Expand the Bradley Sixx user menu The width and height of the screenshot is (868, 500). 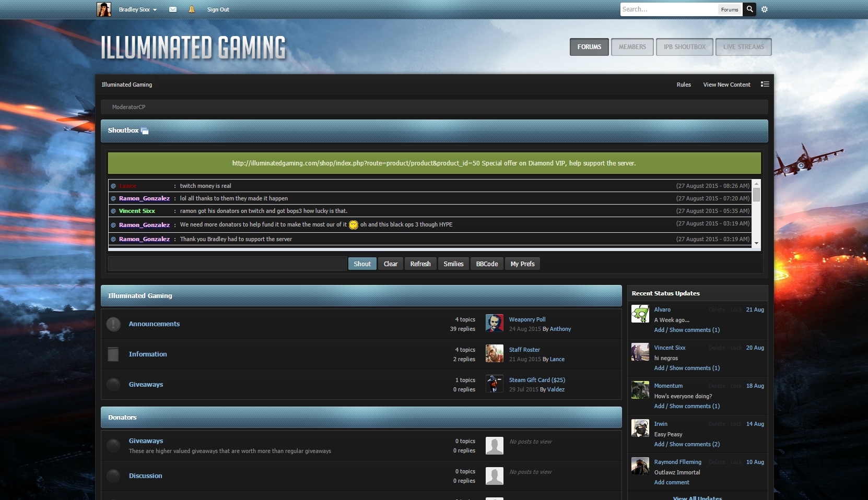tap(138, 9)
